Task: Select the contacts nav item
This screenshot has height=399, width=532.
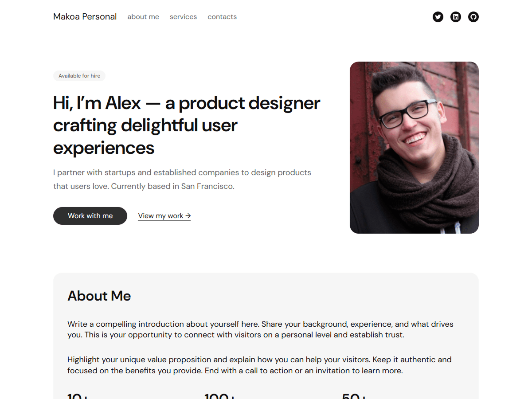Action: coord(222,17)
